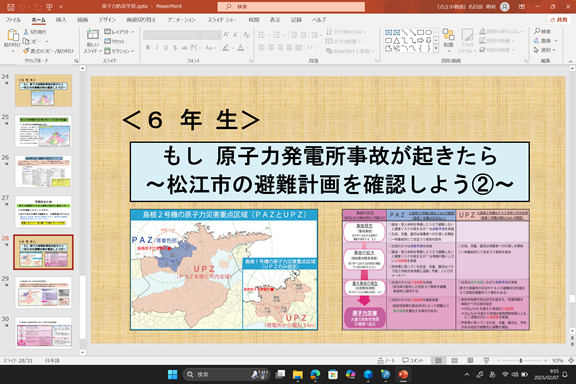The image size is (576, 384).
Task: Start Slide Show from the status bar icon
Action: coord(486,360)
